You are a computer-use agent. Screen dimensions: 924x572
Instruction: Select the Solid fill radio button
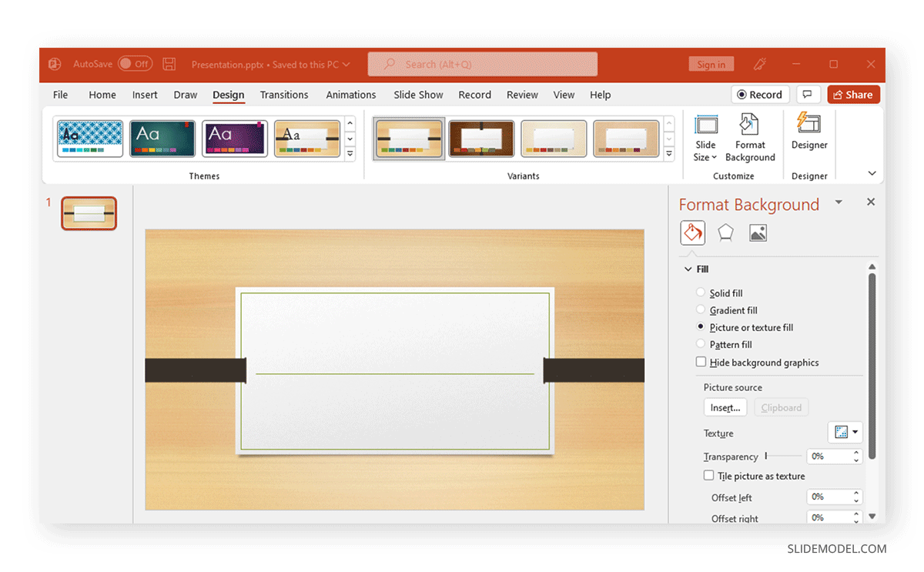pos(701,293)
